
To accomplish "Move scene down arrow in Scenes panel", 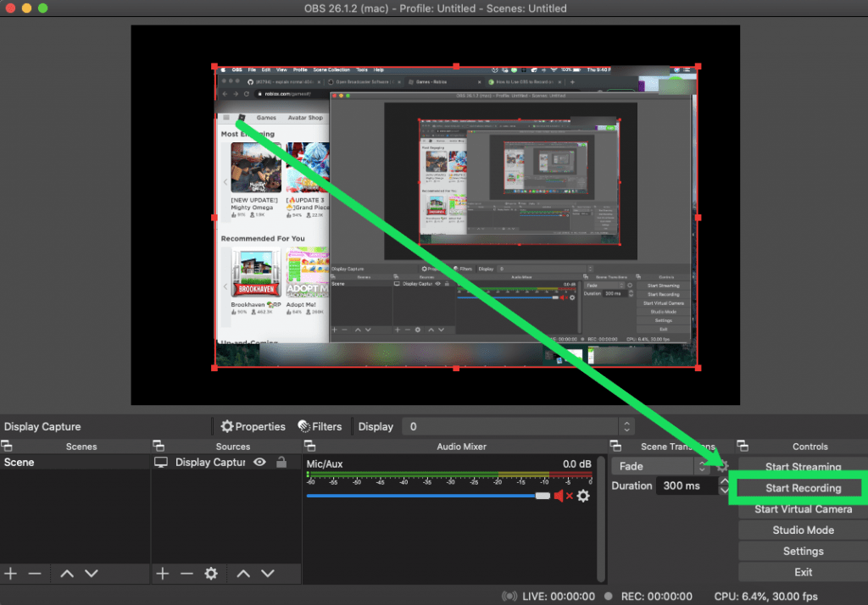I will tap(92, 574).
